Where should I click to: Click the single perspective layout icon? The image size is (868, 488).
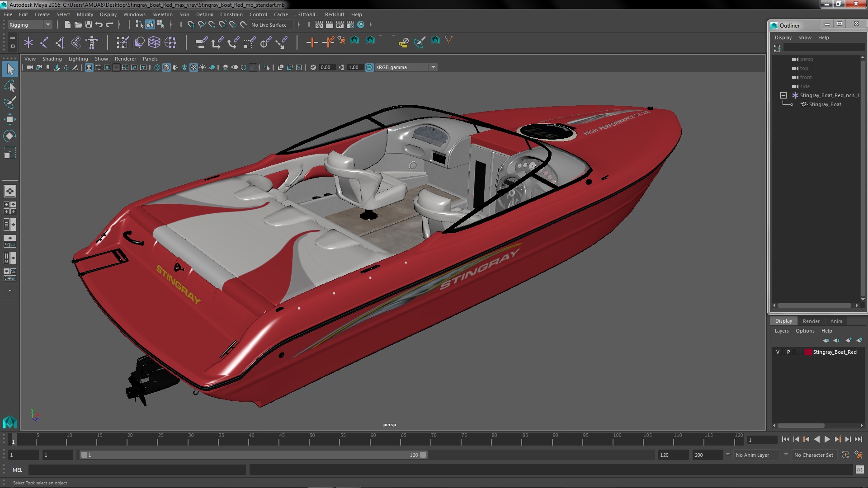tap(9, 191)
